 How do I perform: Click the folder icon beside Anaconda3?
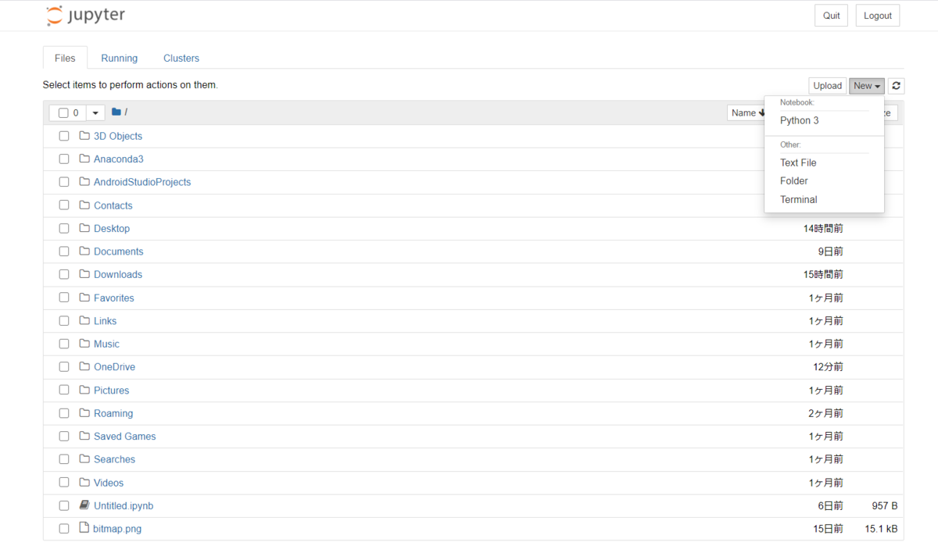(84, 159)
